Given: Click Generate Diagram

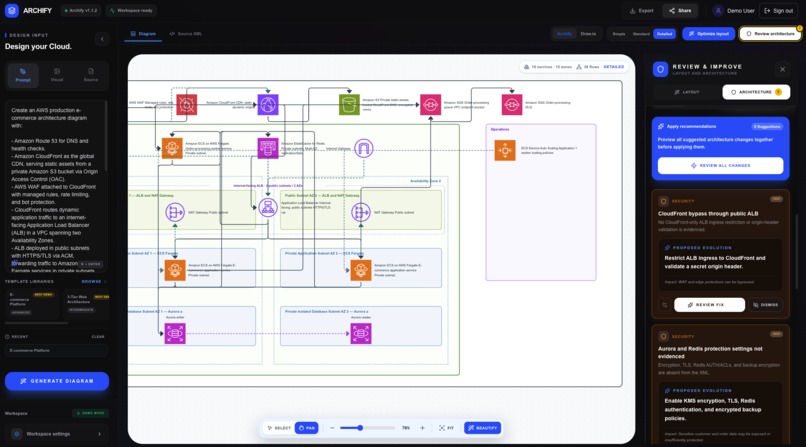Looking at the screenshot, I should (57, 381).
